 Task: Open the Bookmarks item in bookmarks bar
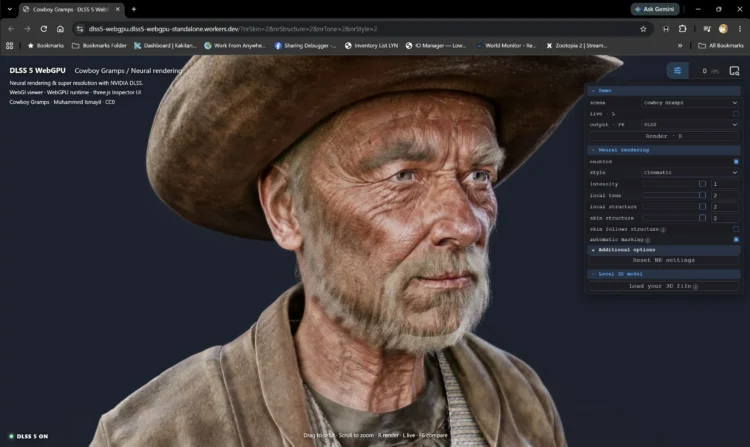coord(45,45)
